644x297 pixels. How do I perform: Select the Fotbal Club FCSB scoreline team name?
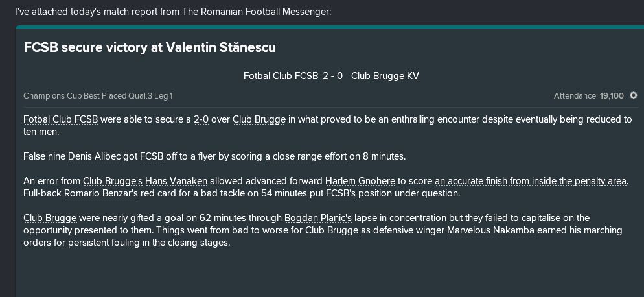click(x=281, y=76)
